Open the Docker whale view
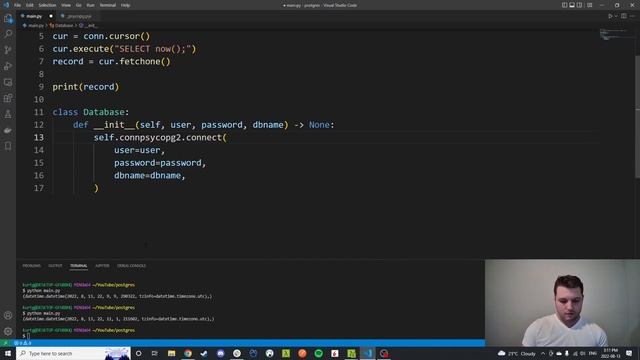 [x=8, y=130]
